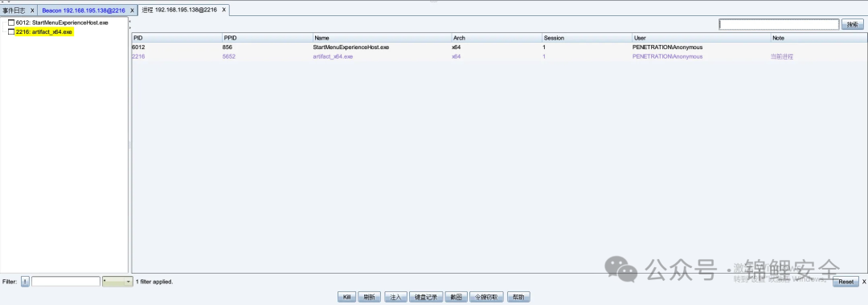This screenshot has height=305, width=868.
Task: Sort by the User column header
Action: coord(701,38)
